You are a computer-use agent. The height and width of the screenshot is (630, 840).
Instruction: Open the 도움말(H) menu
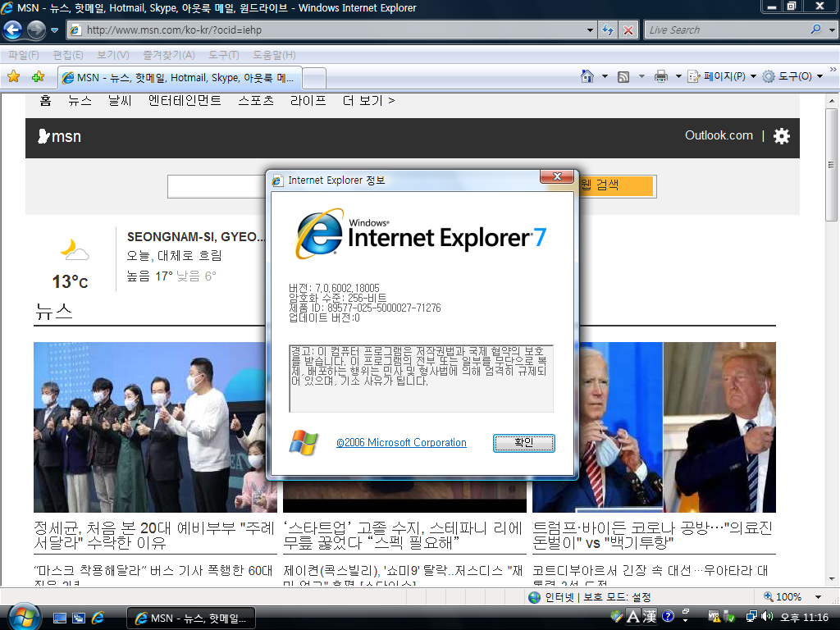pos(274,55)
